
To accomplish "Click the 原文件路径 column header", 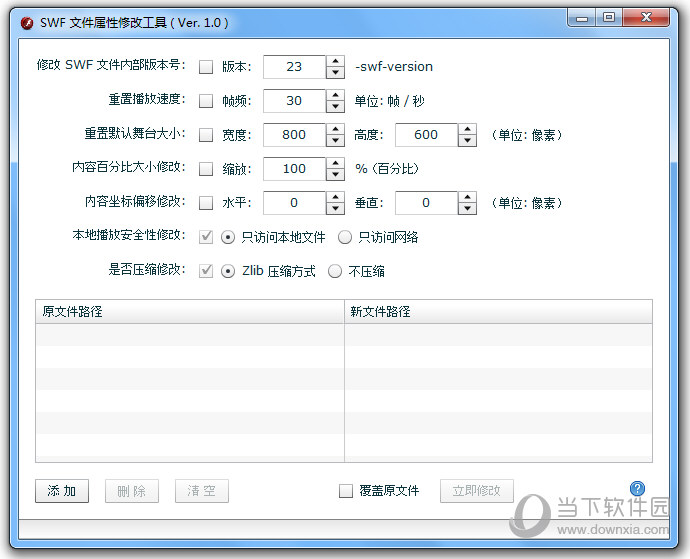I will pyautogui.click(x=190, y=312).
